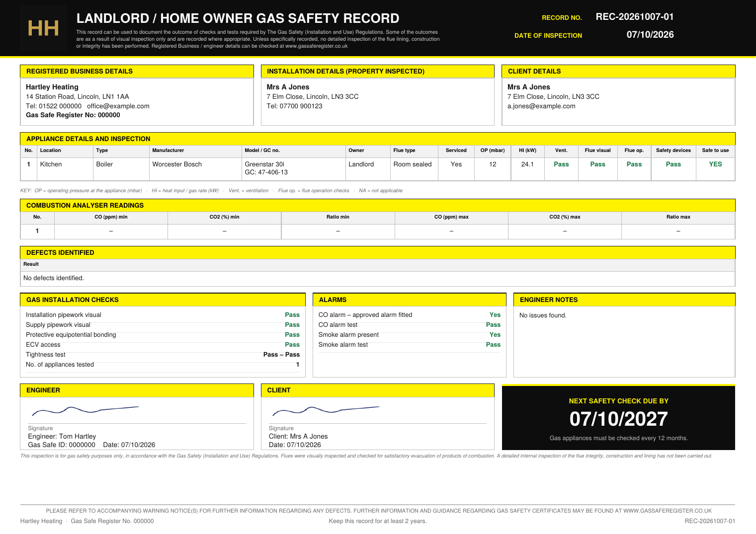Viewport: 756px width, 534px height.
Task: Click the 'Safety devices' column header
Action: click(x=673, y=151)
